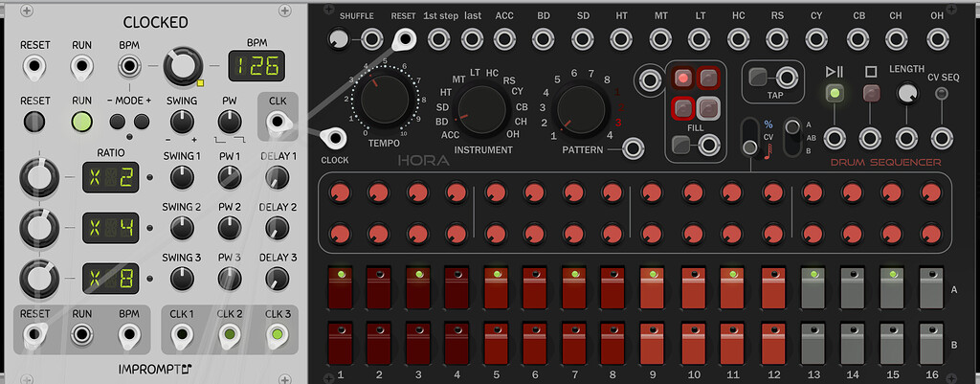The width and height of the screenshot is (980, 384).
Task: Click the RATIO X8 display
Action: pos(111,279)
